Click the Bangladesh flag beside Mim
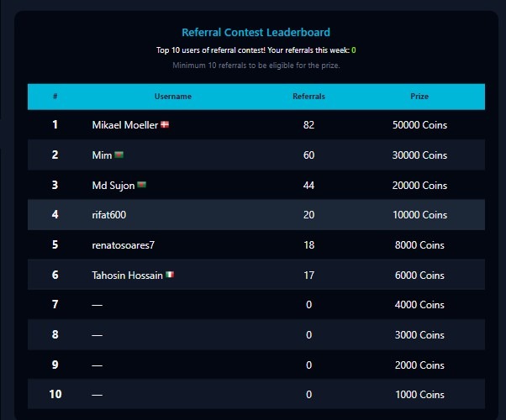This screenshot has height=420, width=506. tap(119, 155)
